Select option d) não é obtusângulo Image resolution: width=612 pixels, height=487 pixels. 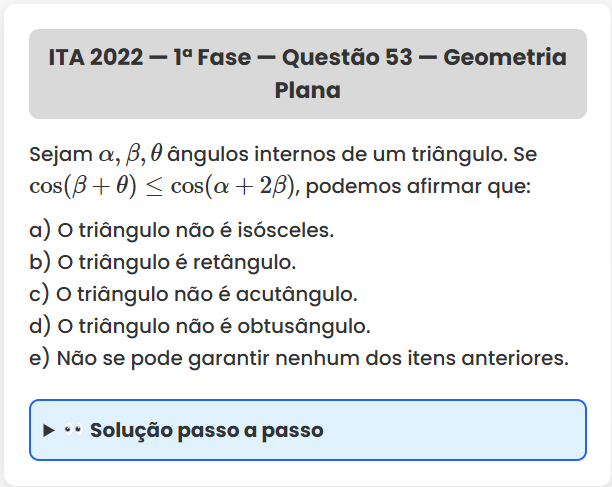[200, 326]
